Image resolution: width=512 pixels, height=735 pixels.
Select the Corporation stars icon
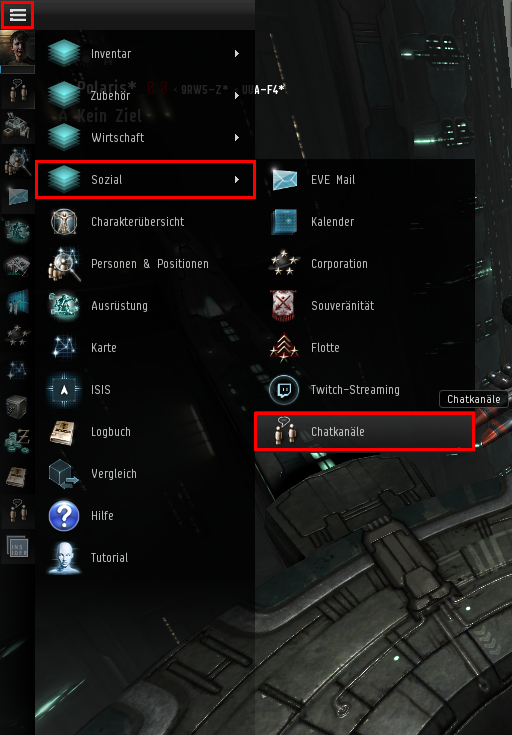(x=284, y=263)
